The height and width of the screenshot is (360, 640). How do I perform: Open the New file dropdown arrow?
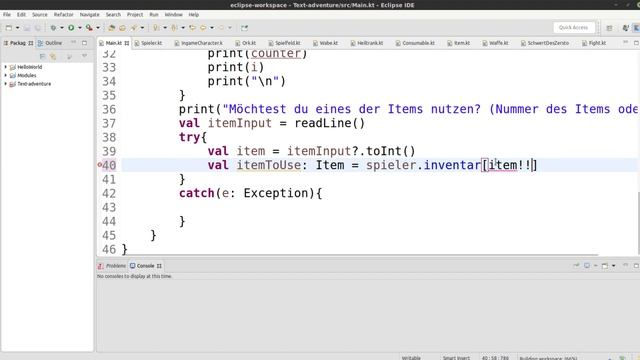tap(18, 28)
